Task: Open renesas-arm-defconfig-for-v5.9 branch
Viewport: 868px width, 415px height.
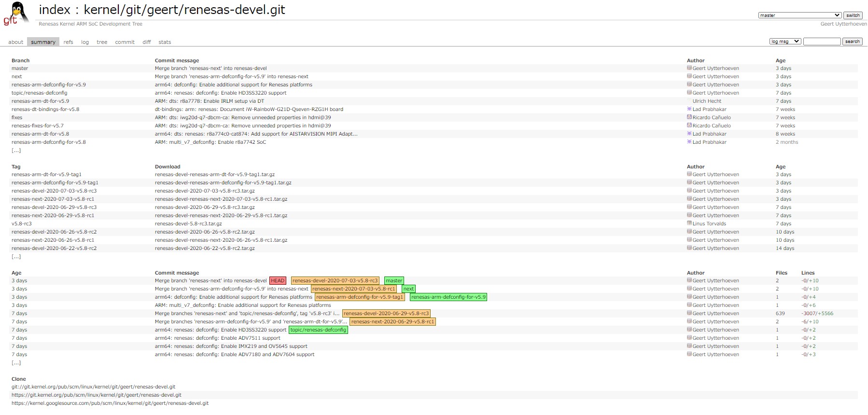Action: point(49,85)
